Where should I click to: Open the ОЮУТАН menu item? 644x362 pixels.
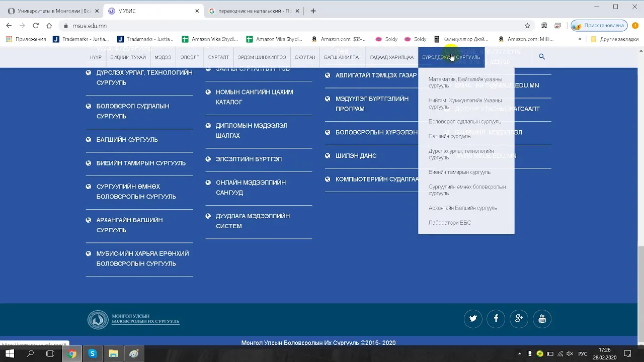pyautogui.click(x=305, y=57)
